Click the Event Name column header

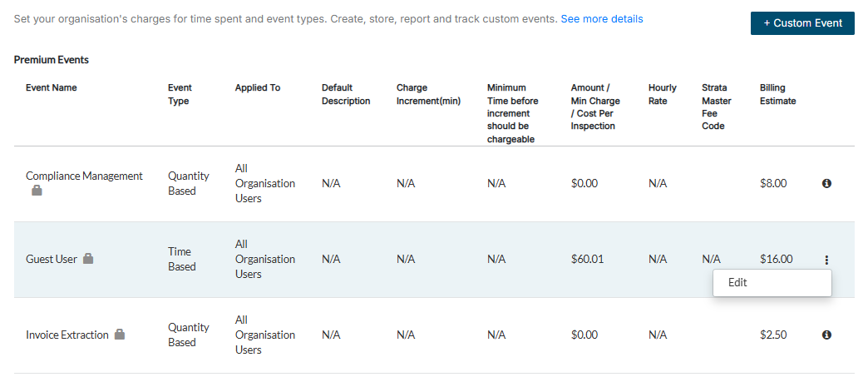(x=52, y=87)
